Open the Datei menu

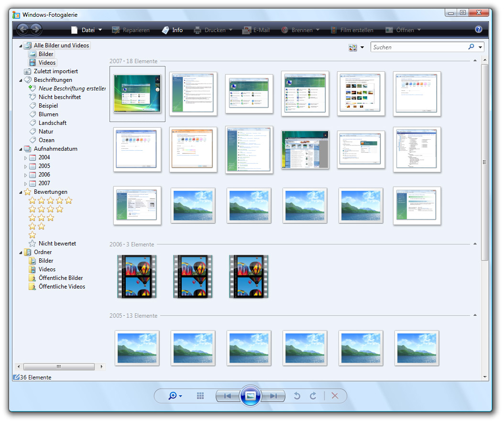[x=88, y=30]
